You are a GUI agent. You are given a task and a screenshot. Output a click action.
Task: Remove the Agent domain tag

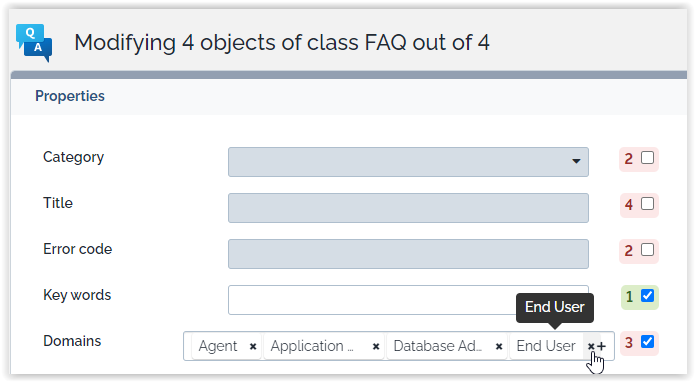point(253,347)
